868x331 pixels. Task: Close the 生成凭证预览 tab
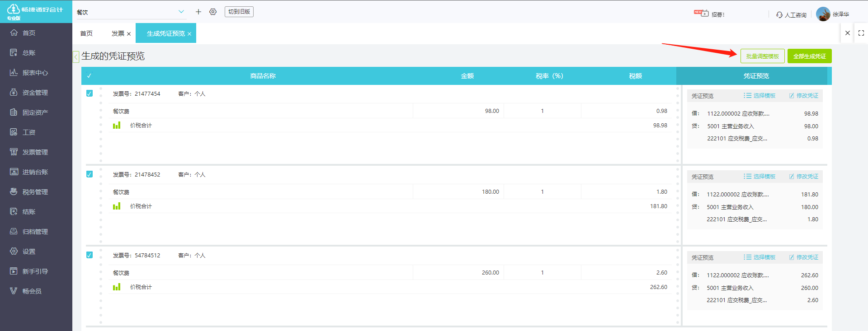coord(189,34)
